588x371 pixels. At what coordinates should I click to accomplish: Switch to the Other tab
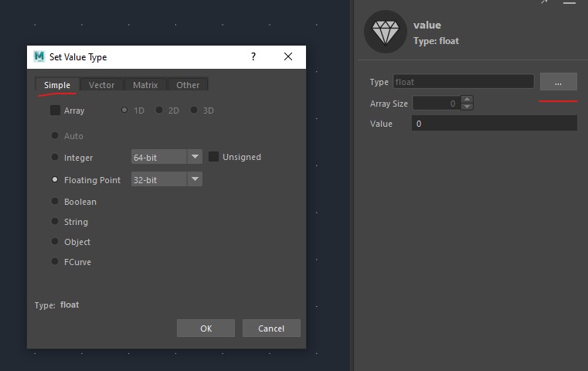click(188, 85)
